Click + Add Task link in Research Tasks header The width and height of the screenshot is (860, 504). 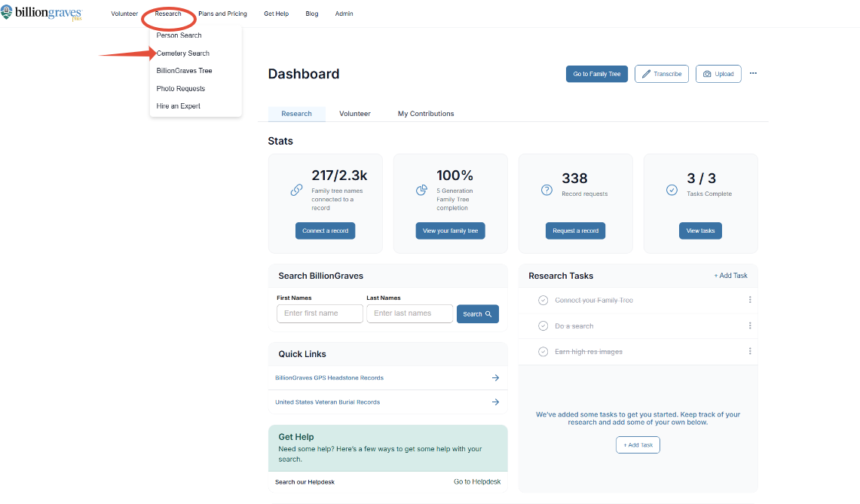click(x=730, y=275)
